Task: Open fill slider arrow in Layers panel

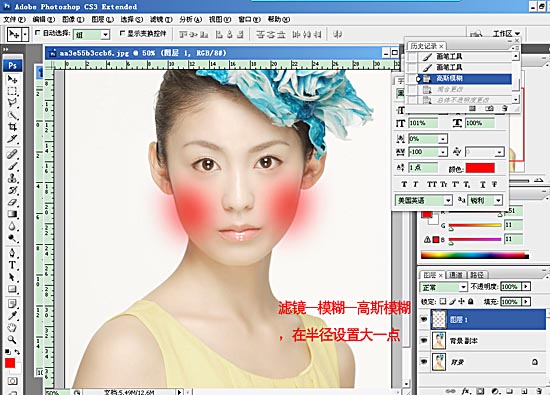Action: [526, 302]
